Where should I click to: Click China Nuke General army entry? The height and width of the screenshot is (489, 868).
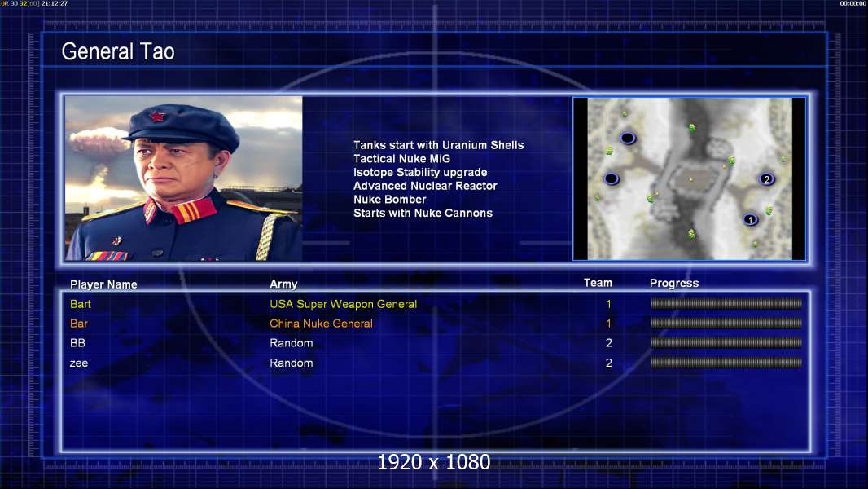[321, 324]
